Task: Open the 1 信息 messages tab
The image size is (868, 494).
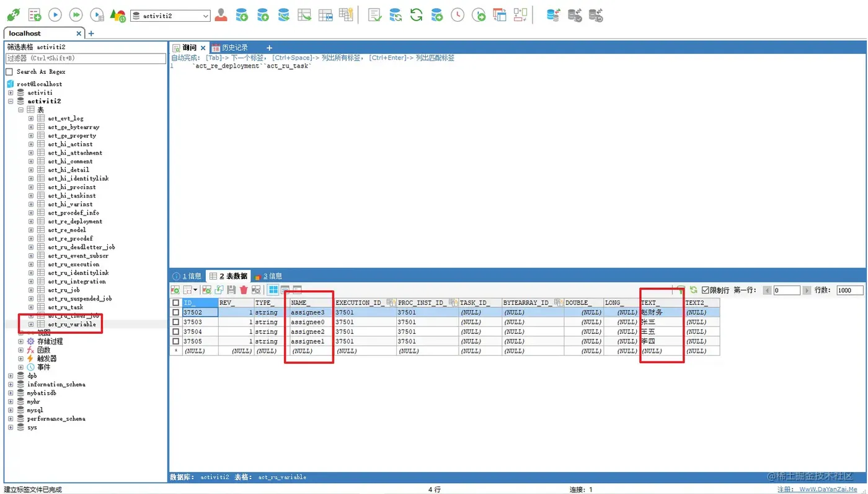Action: 187,276
